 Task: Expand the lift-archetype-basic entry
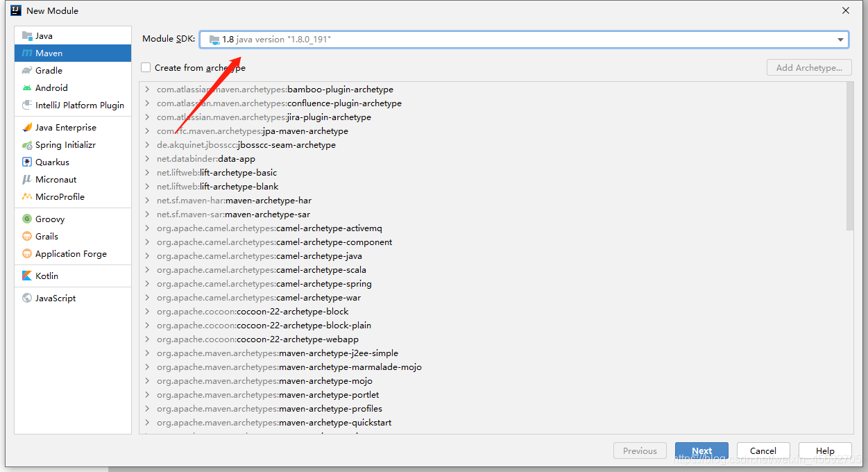click(x=147, y=173)
